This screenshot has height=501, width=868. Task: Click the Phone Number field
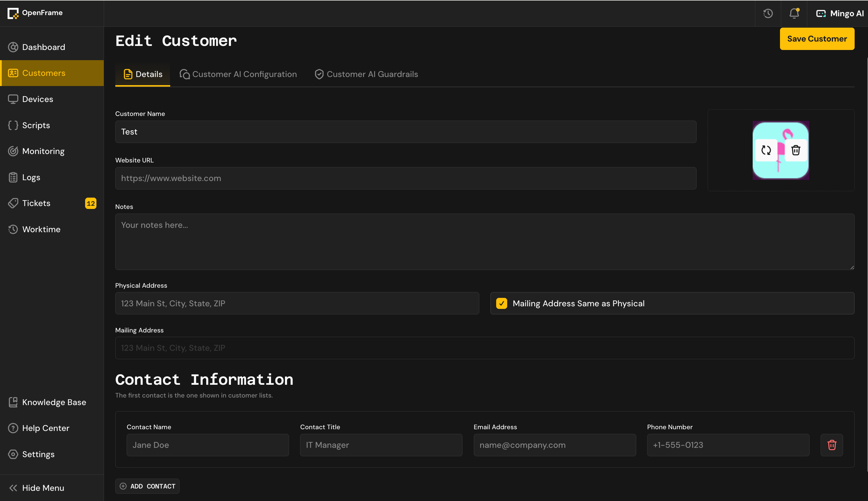tap(728, 445)
